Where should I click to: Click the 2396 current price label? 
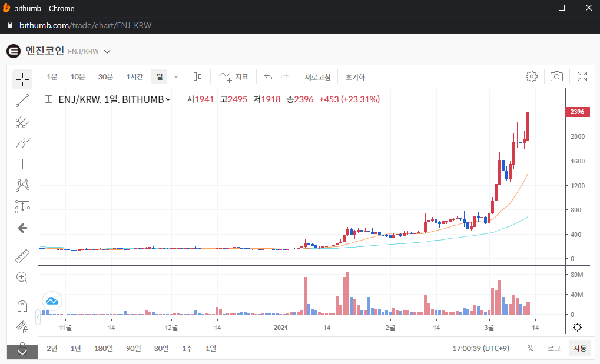577,112
